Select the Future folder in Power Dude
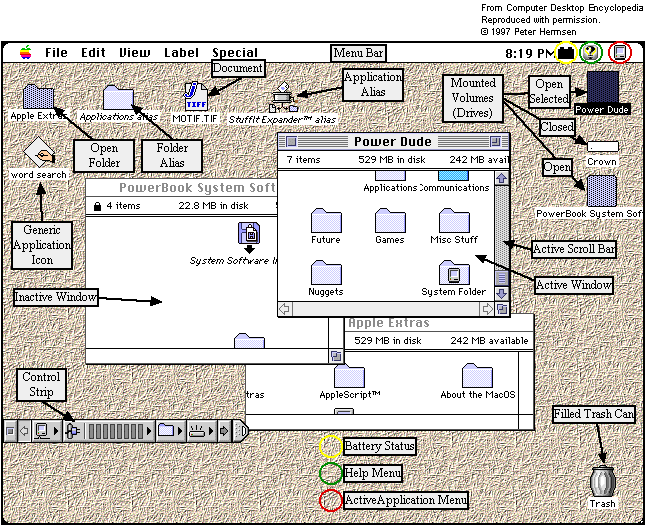The image size is (647, 527). tap(326, 221)
